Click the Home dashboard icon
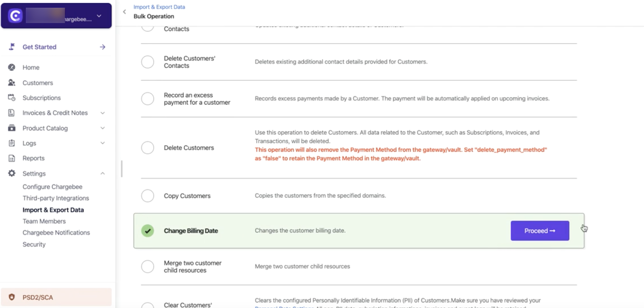The height and width of the screenshot is (308, 644). coord(12,67)
